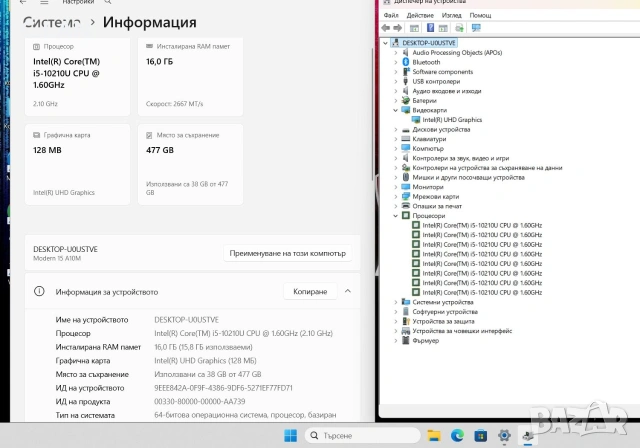Select the Intel(R) UHD Graphics device

[452, 120]
